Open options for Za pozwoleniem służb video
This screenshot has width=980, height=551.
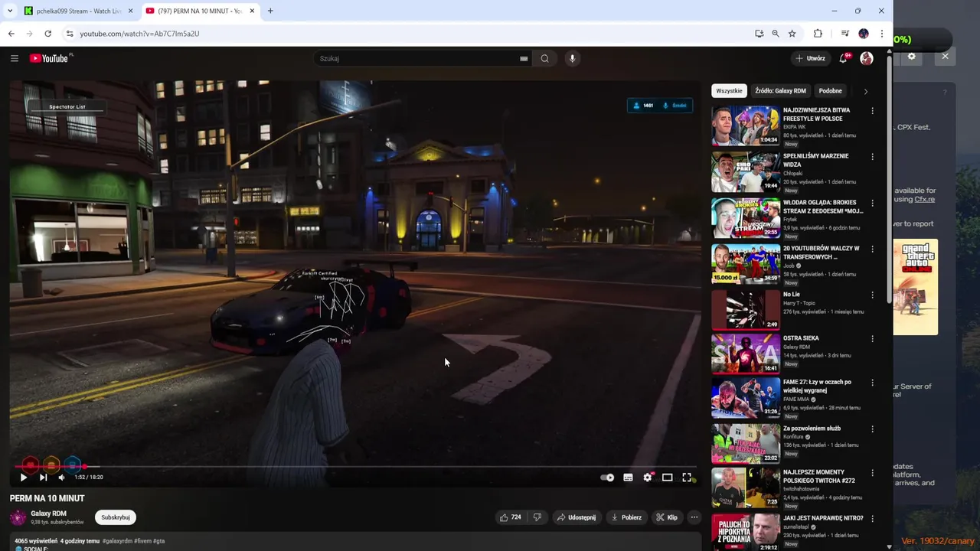(872, 429)
